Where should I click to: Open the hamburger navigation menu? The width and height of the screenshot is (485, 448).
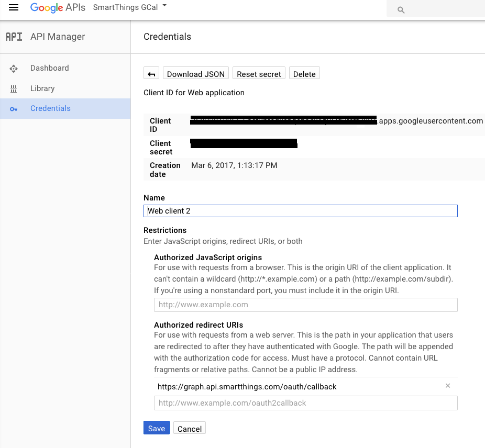point(14,8)
